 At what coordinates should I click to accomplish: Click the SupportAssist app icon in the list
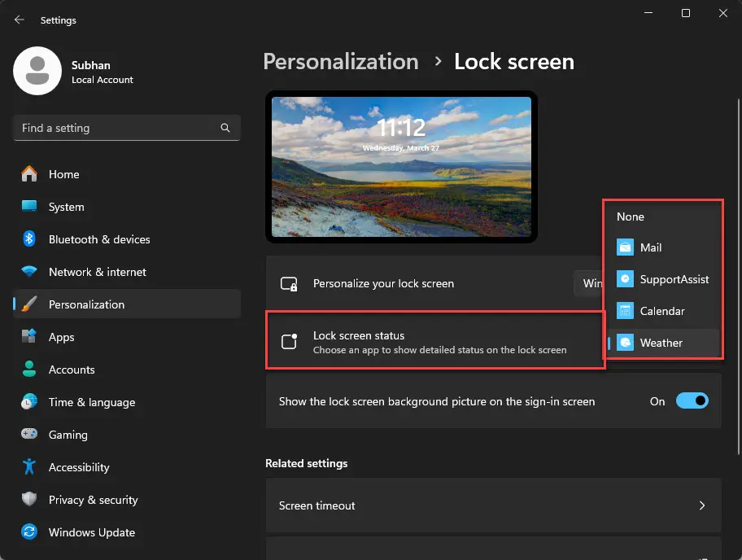pyautogui.click(x=625, y=279)
